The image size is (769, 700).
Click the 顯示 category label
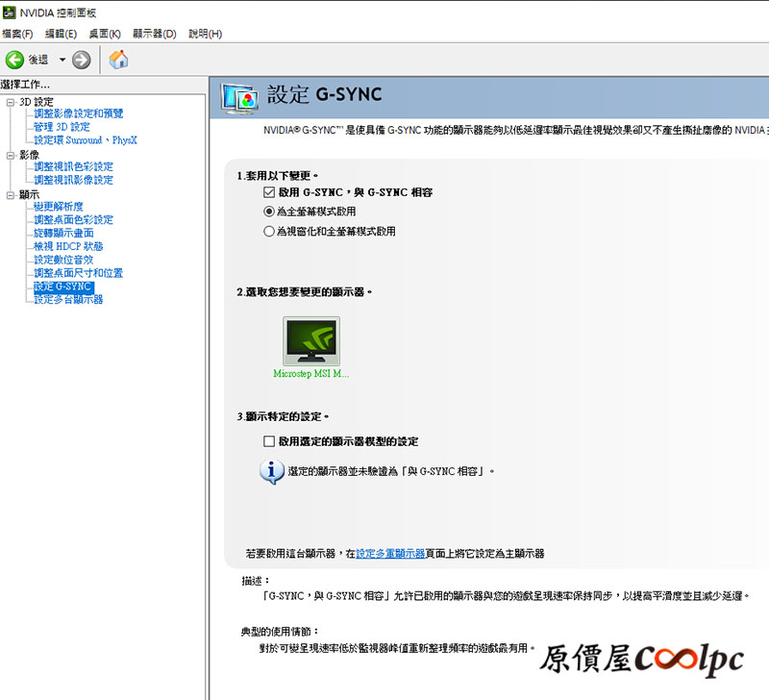(x=29, y=195)
